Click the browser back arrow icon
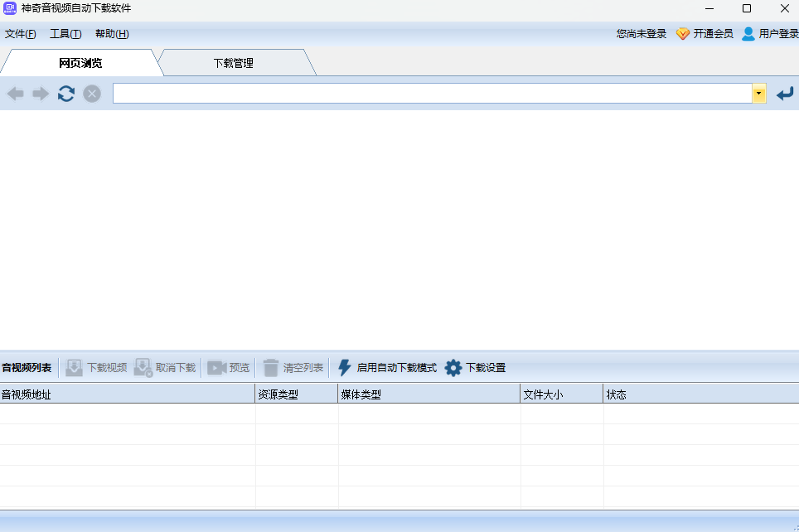Image resolution: width=799 pixels, height=532 pixels. point(15,94)
